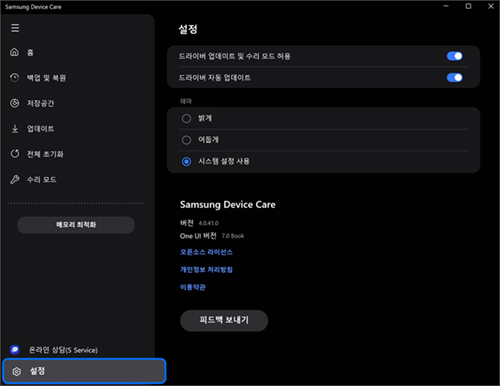Click the 피드백 보내기 button
Viewport: 500px width, 386px height.
tap(224, 320)
